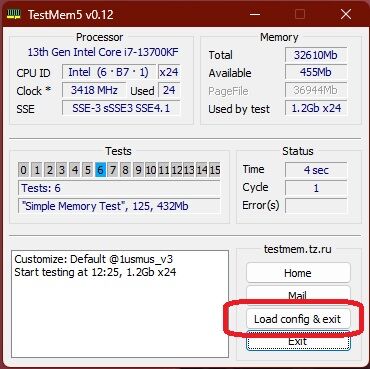Select test box number 8
The width and height of the screenshot is (370, 369).
(125, 170)
